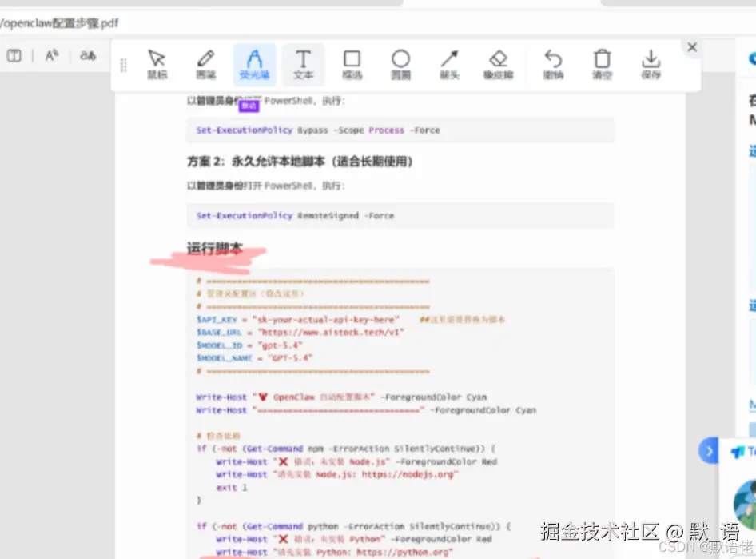Image resolution: width=756 pixels, height=559 pixels.
Task: Click the openclaw配置步骤.pdf file path
Action: click(x=59, y=23)
